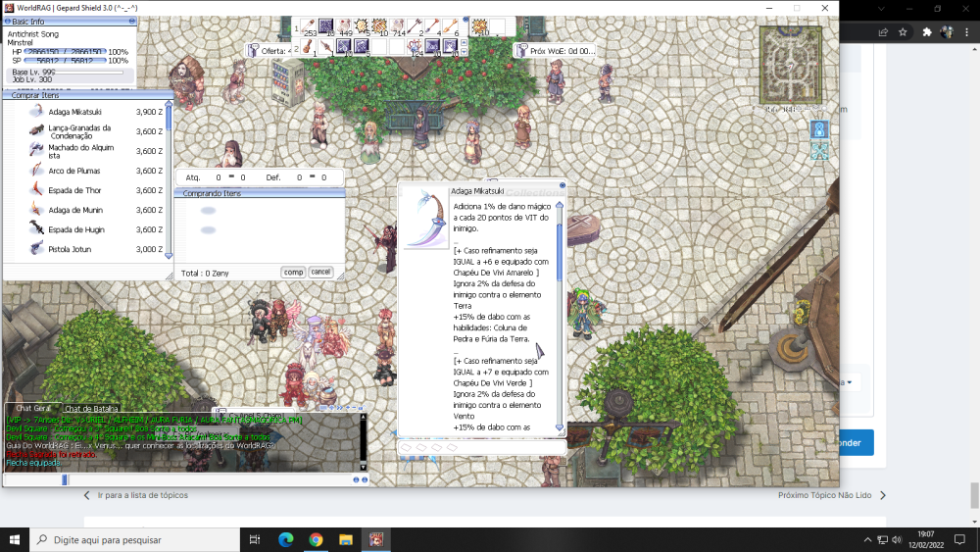
Task: Click browser share page icon
Action: click(x=883, y=32)
